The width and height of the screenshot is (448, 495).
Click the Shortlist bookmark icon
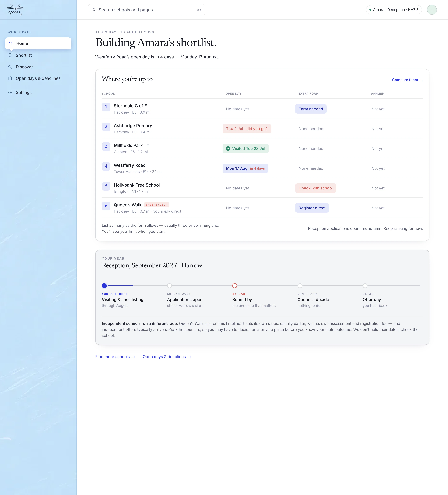(x=10, y=56)
